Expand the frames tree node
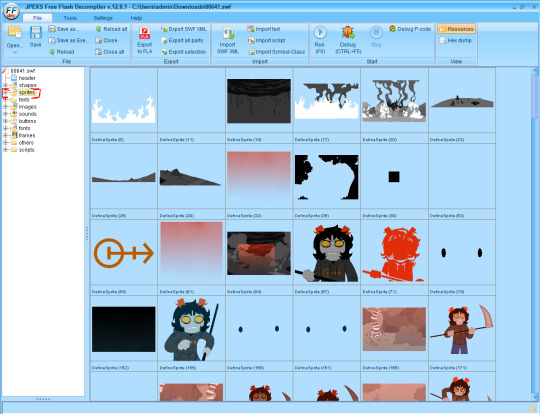The height and width of the screenshot is (414, 540). (5, 135)
